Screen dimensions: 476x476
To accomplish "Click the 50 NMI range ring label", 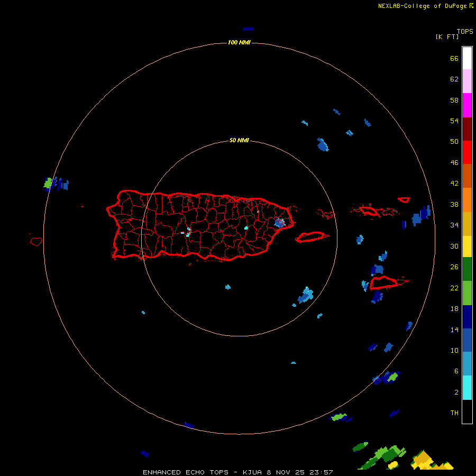I will [x=239, y=140].
